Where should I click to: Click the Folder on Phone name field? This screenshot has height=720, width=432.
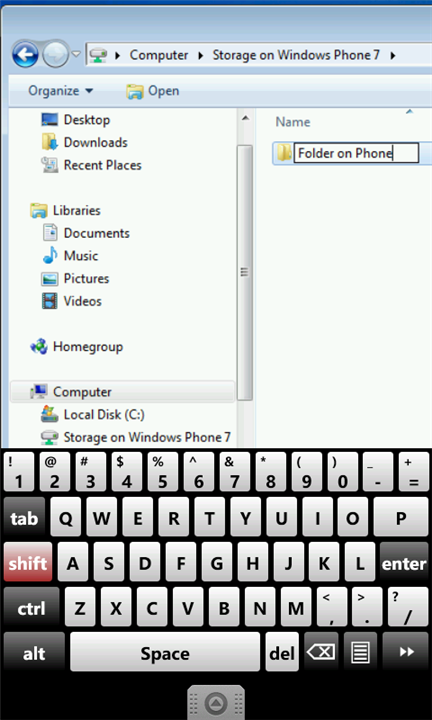click(x=356, y=153)
